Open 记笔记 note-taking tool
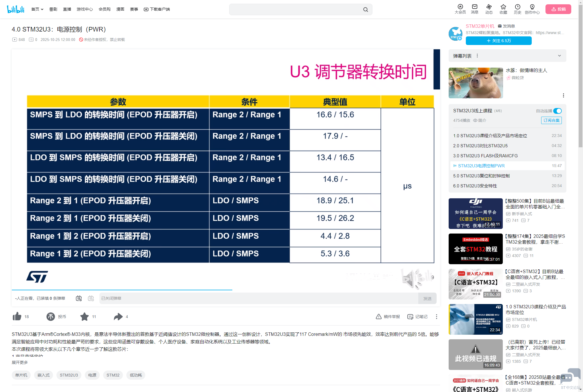 coord(417,317)
